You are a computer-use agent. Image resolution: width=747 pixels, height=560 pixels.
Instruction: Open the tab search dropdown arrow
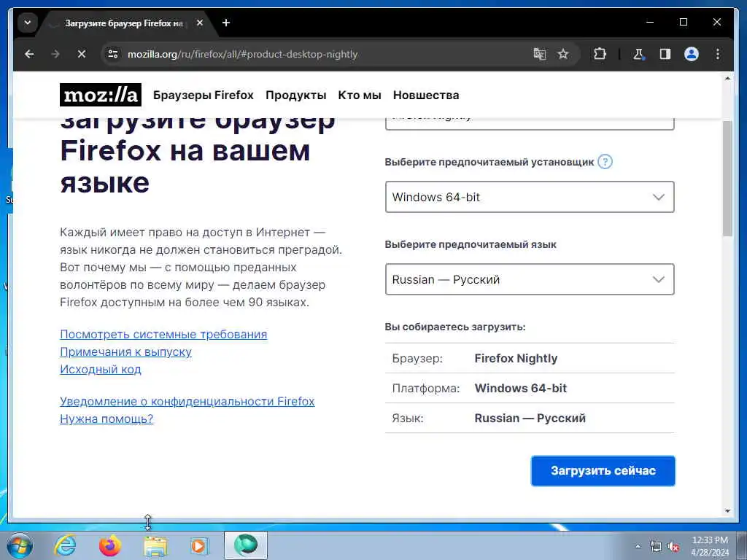[28, 23]
